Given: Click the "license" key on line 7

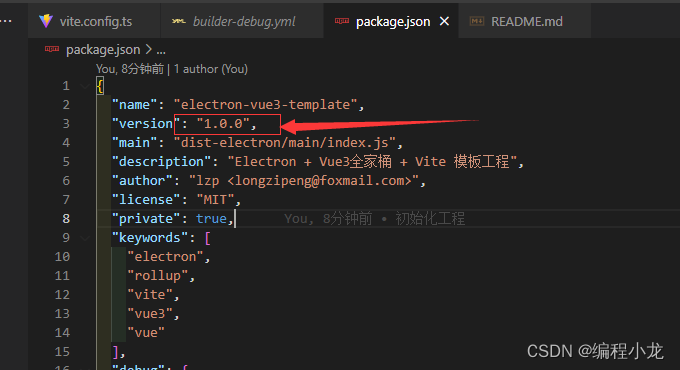Looking at the screenshot, I should pos(146,200).
